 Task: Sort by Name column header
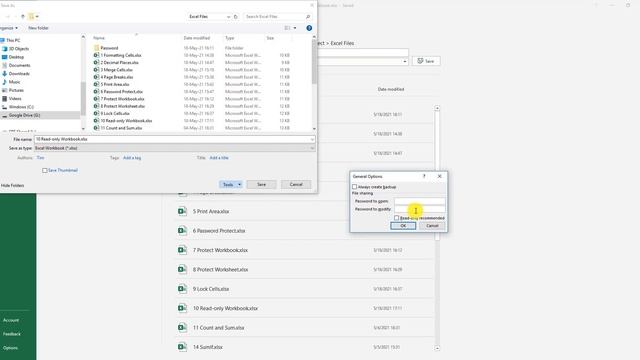click(x=99, y=38)
